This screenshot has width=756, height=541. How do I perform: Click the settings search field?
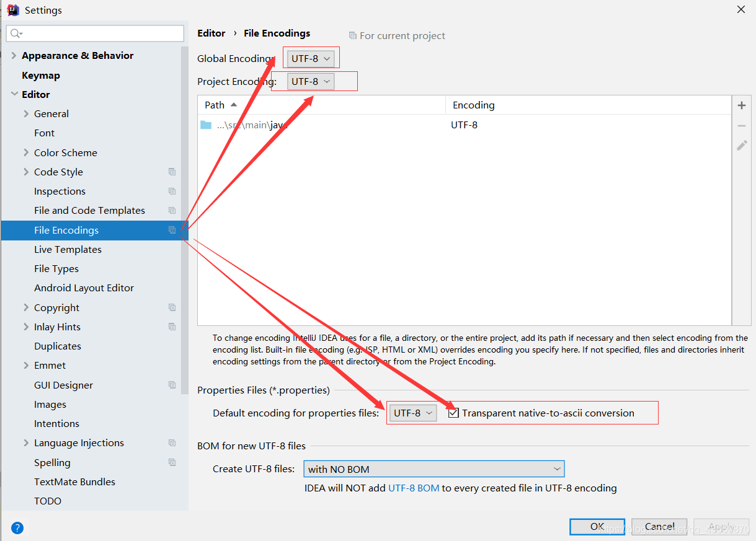click(95, 33)
